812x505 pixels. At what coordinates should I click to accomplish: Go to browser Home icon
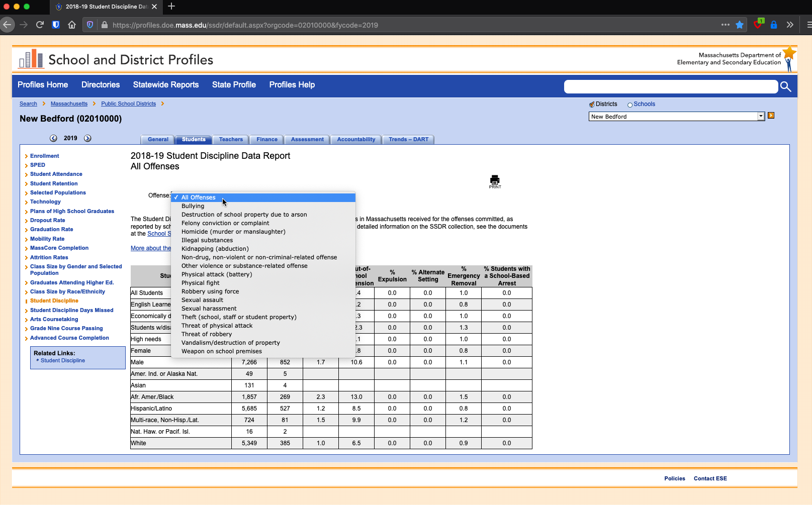click(x=72, y=25)
